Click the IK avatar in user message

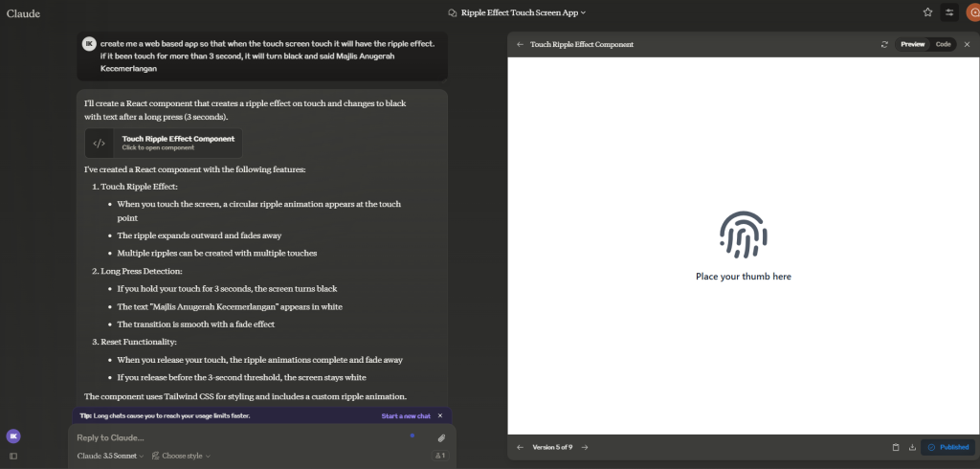[x=89, y=44]
